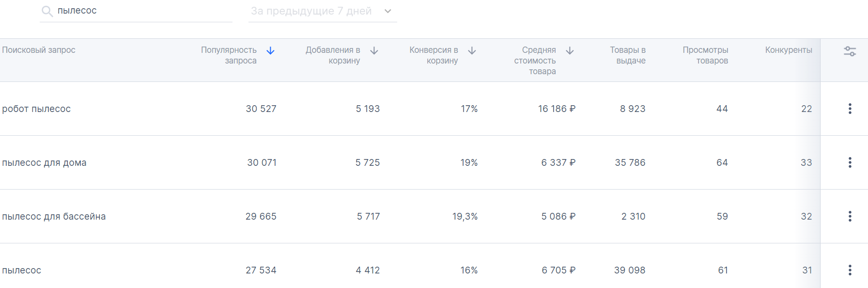This screenshot has width=868, height=288.
Task: Click the Поисковый запрос column header
Action: [x=39, y=50]
